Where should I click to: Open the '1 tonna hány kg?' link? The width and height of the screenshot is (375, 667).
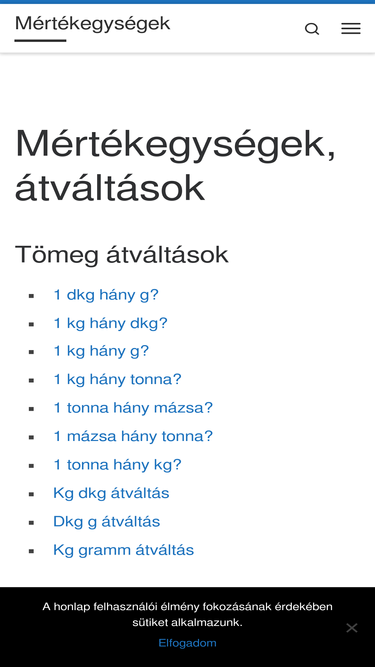click(117, 465)
